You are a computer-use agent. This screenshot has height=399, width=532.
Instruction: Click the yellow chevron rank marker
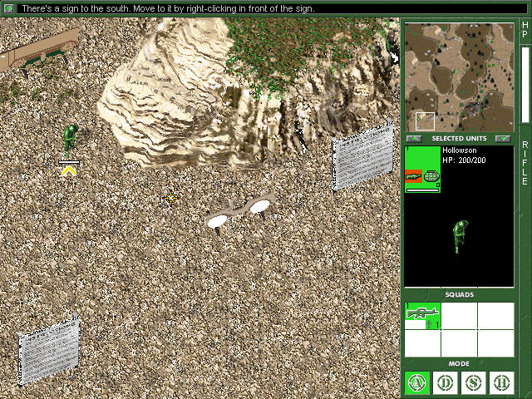pos(69,171)
